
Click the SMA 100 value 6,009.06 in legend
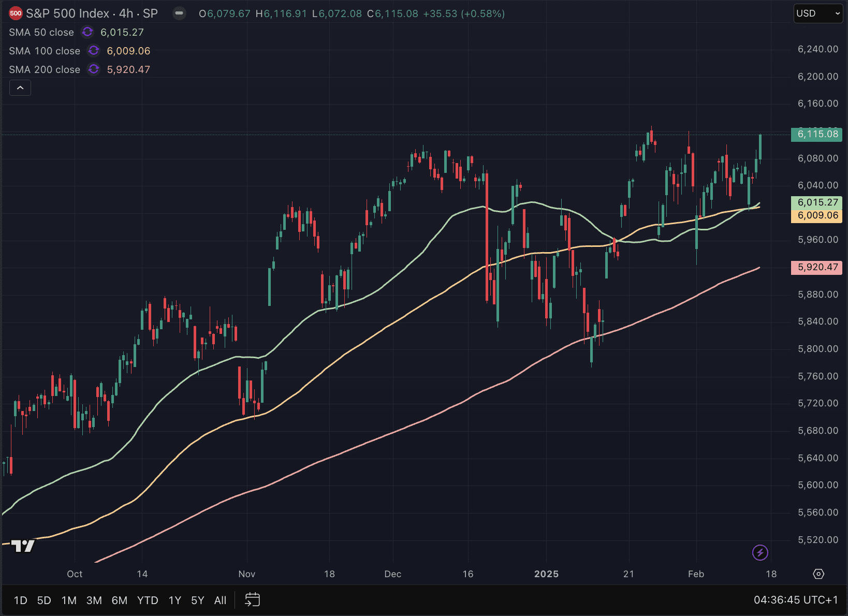click(128, 51)
